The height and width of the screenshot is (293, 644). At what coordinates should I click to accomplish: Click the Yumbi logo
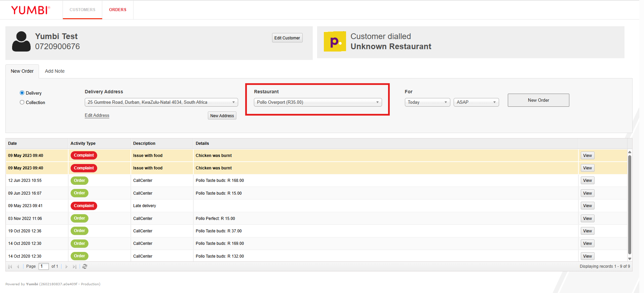[x=31, y=10]
